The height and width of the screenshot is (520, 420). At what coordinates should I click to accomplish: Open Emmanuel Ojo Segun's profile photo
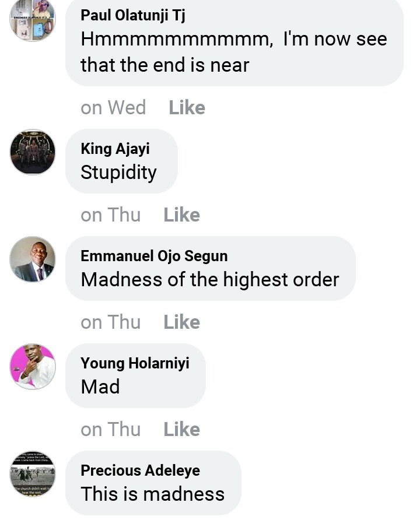33,259
